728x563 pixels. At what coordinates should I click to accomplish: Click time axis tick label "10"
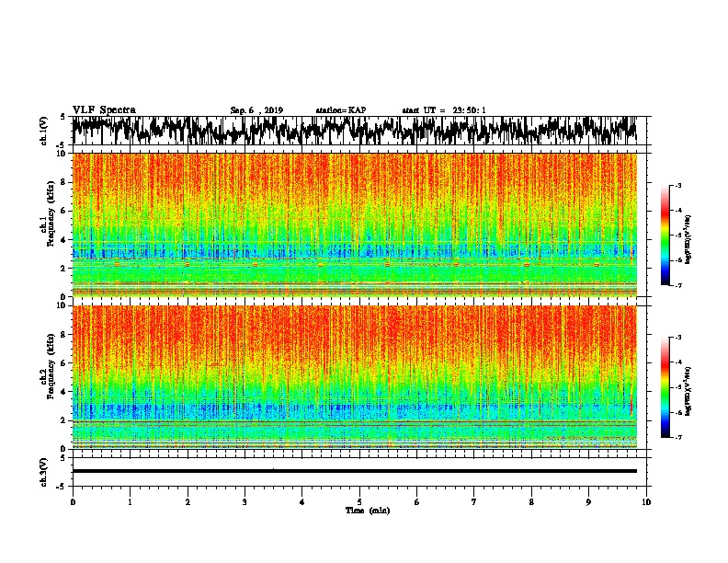[646, 502]
